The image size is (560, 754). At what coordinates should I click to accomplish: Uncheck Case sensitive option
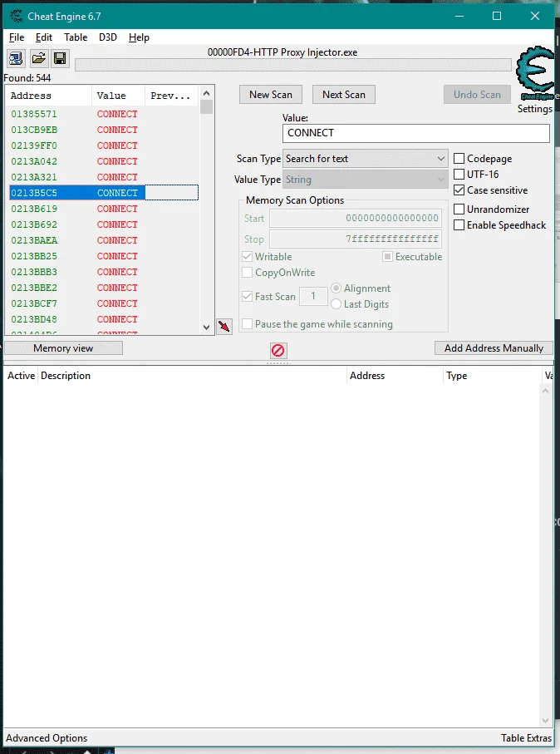(459, 190)
